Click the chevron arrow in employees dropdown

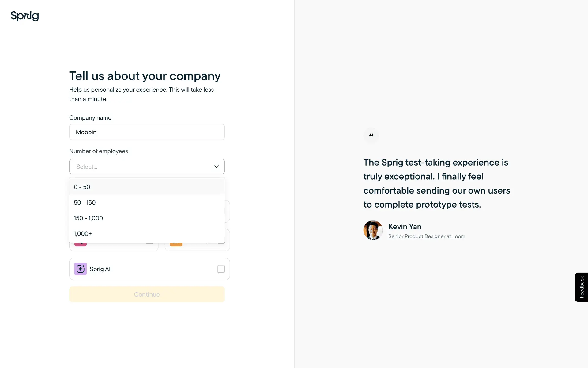point(217,167)
